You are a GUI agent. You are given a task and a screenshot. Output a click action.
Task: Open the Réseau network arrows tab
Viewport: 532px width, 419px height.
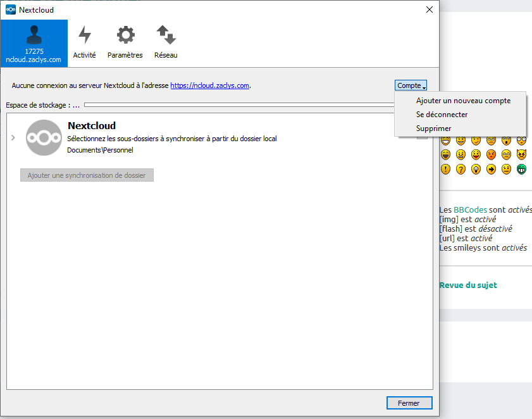(166, 43)
